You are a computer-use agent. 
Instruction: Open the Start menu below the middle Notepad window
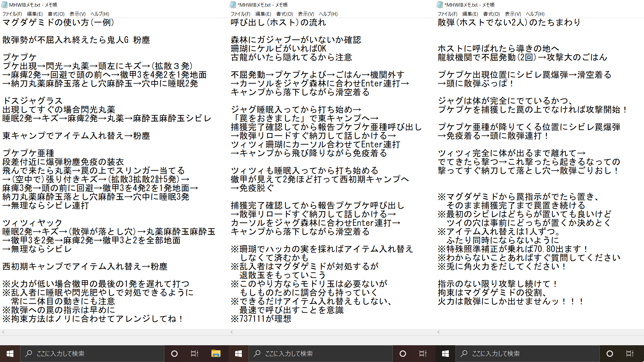[238, 354]
